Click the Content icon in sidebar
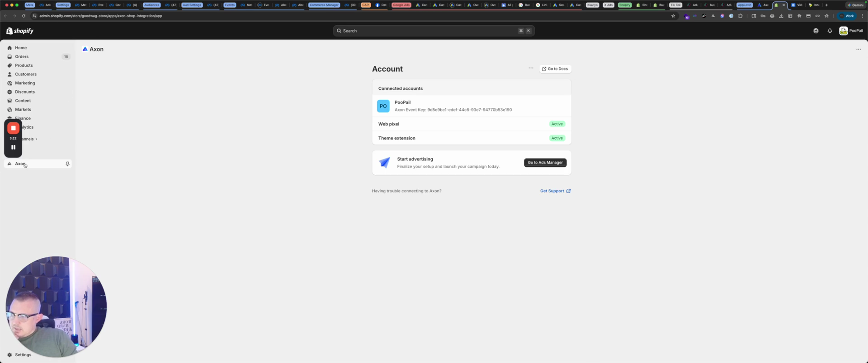The height and width of the screenshot is (363, 868). (x=9, y=101)
